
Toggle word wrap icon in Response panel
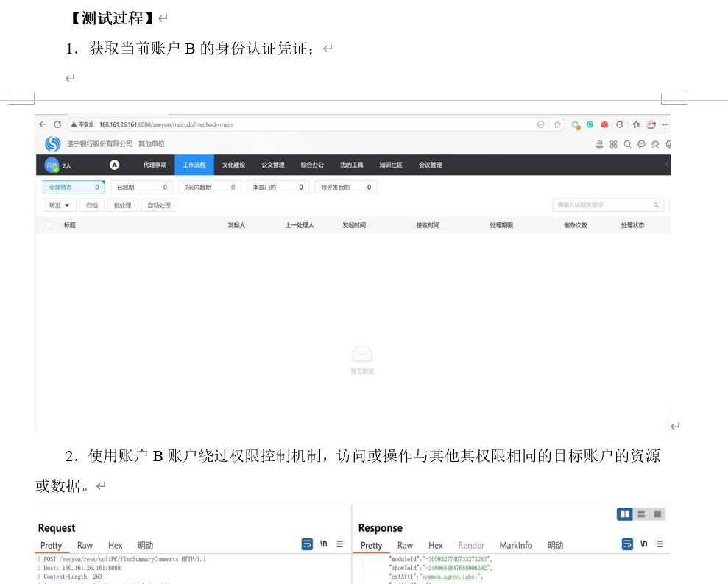click(x=627, y=544)
